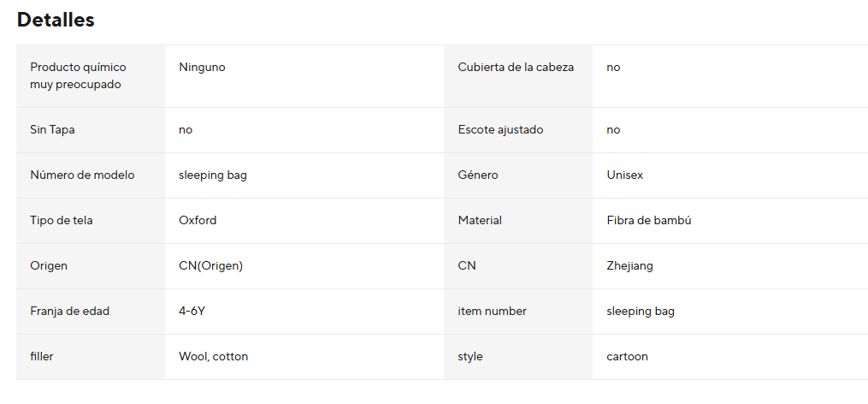
Task: Click the 'Tipo de tela' label
Action: click(x=62, y=220)
